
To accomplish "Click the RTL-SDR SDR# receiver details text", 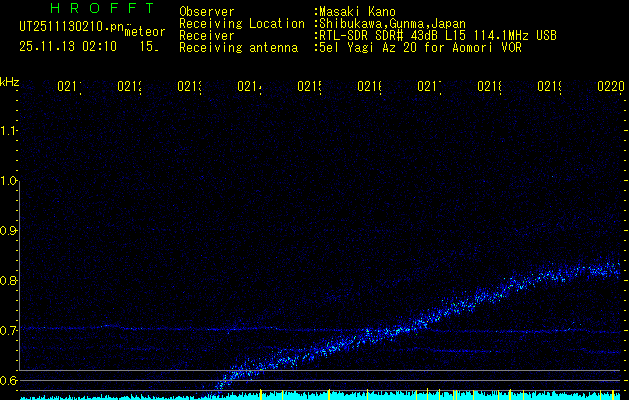I will [x=438, y=36].
